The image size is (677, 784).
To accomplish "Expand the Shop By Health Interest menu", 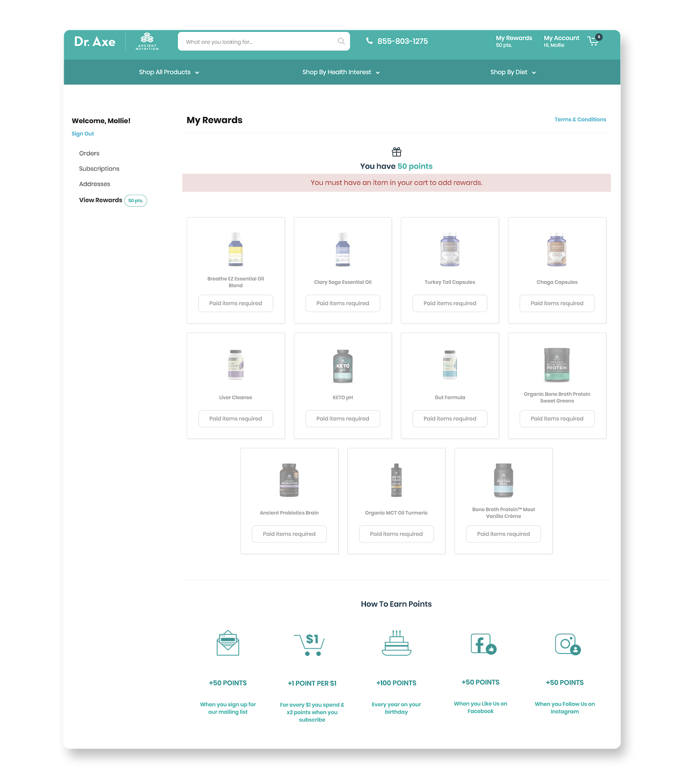I will 341,72.
